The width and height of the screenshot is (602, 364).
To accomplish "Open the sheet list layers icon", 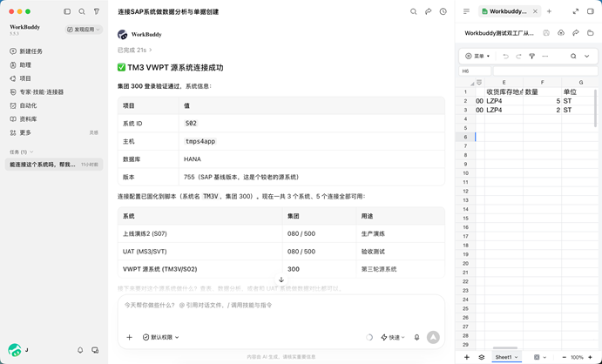I will coord(481,357).
